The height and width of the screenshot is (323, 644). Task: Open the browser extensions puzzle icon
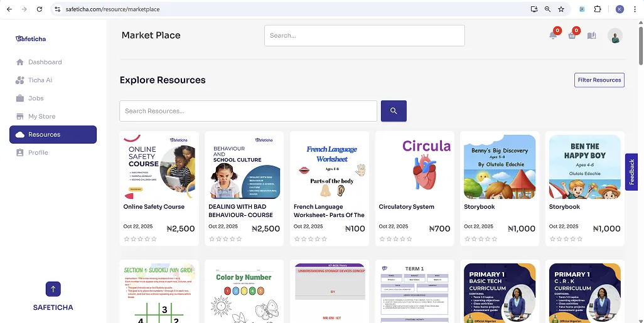598,9
